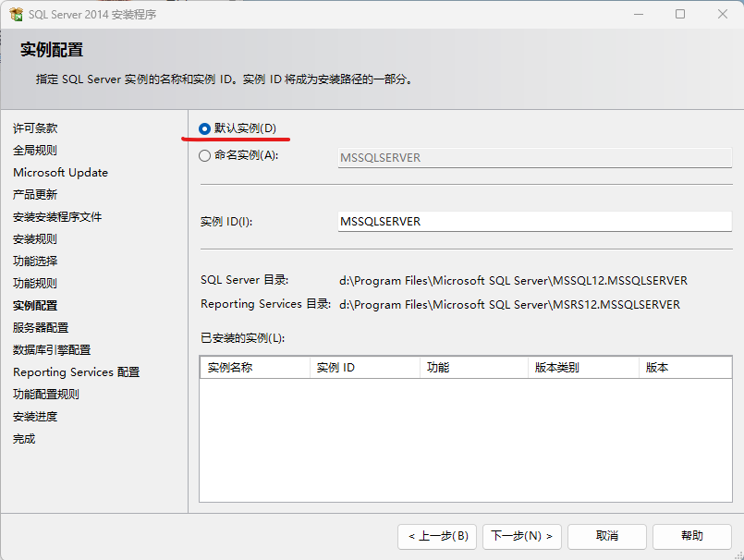Select the 安装进度 step in sidebar
Screen dimensions: 744x560
(35, 417)
